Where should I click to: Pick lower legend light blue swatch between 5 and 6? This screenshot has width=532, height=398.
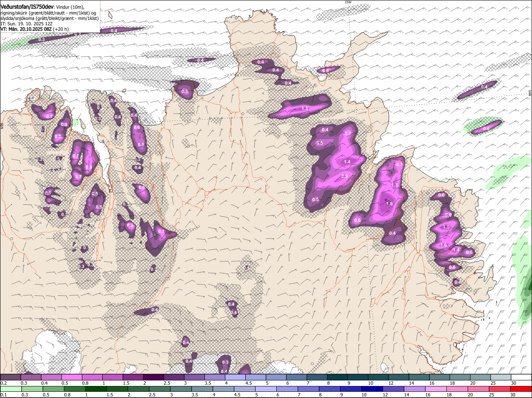click(266, 389)
